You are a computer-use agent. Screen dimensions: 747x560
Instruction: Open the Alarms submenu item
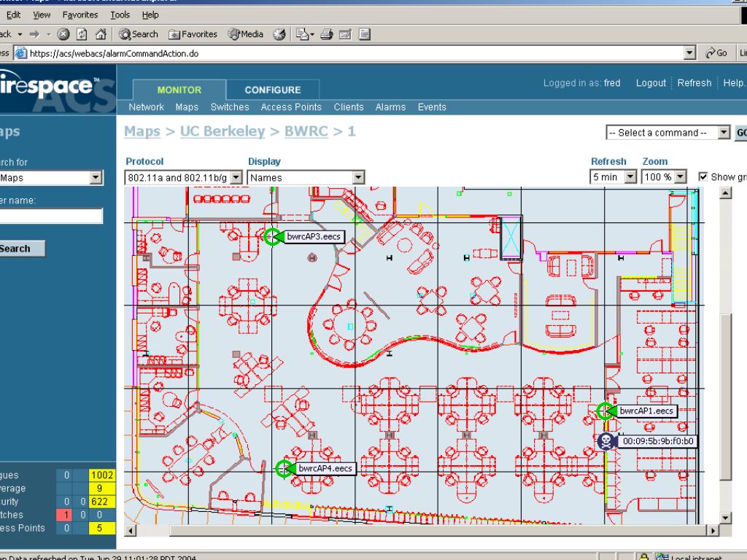click(x=391, y=107)
